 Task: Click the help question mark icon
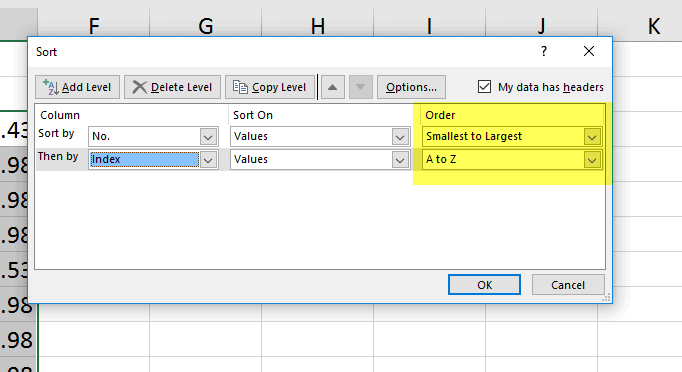pyautogui.click(x=544, y=51)
